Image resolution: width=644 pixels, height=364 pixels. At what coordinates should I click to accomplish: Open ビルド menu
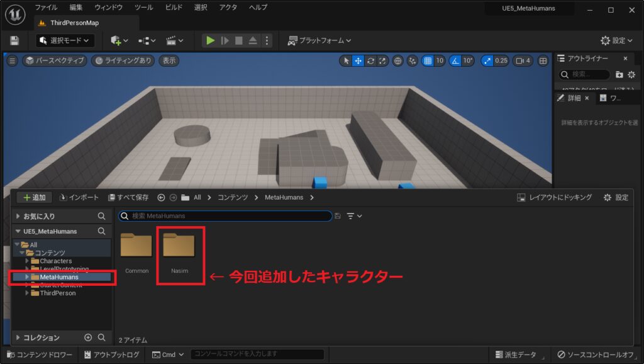point(174,8)
